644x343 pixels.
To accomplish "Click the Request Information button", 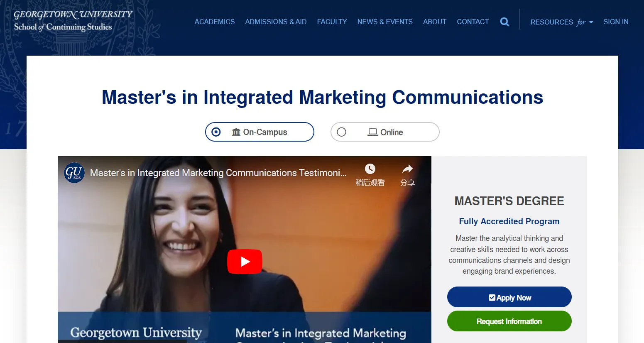I will point(509,321).
